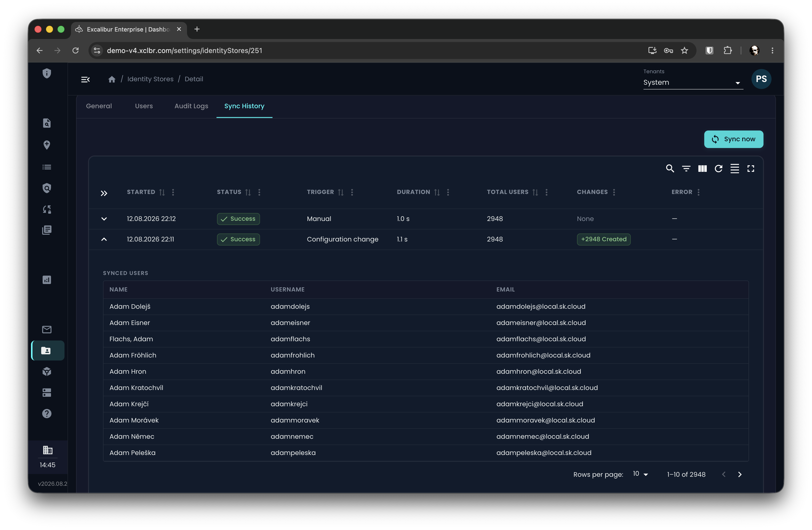Open Changes column actions menu
Viewport: 812px width, 530px height.
(x=614, y=192)
